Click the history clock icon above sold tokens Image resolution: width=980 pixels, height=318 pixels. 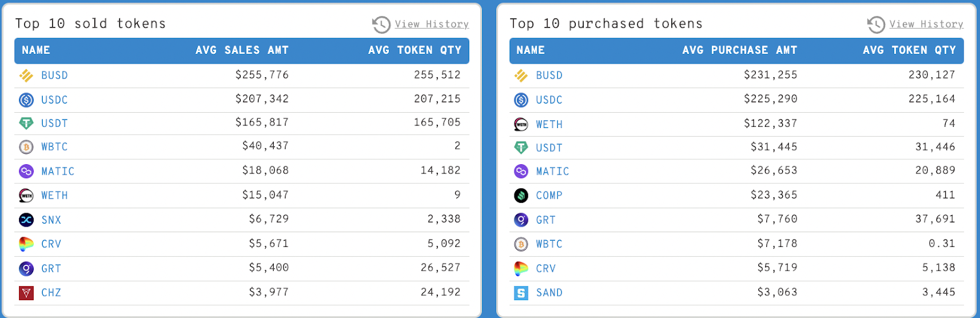(x=381, y=25)
